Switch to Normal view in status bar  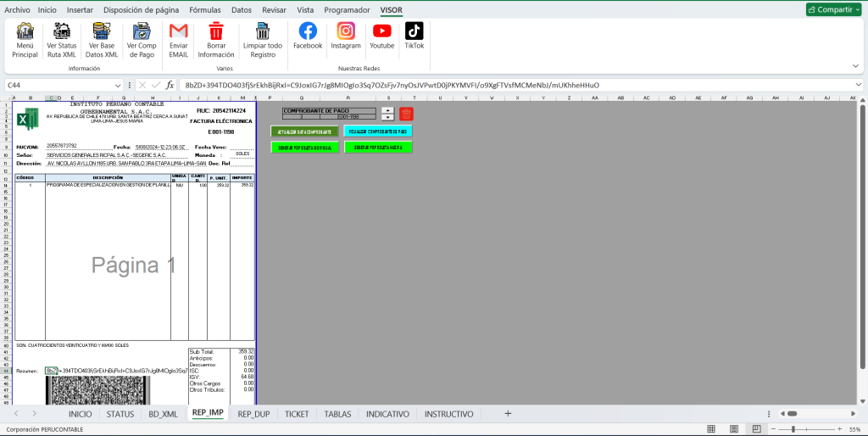(x=711, y=429)
